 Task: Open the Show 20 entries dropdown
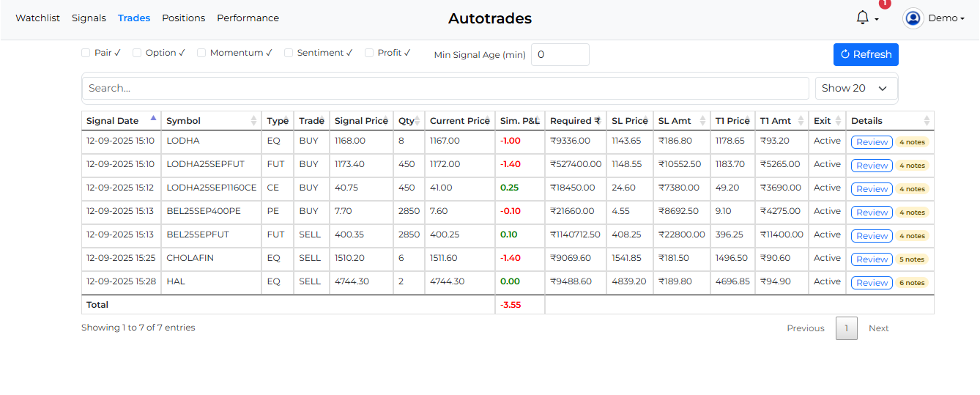pos(855,88)
